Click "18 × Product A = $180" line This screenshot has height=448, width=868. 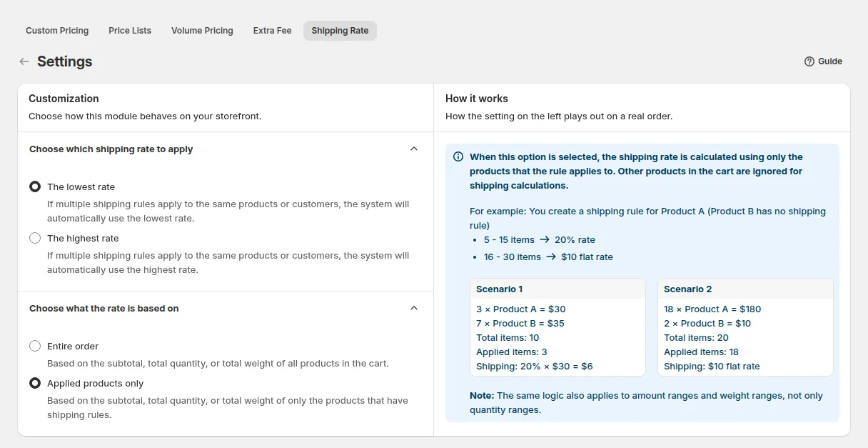click(x=712, y=309)
